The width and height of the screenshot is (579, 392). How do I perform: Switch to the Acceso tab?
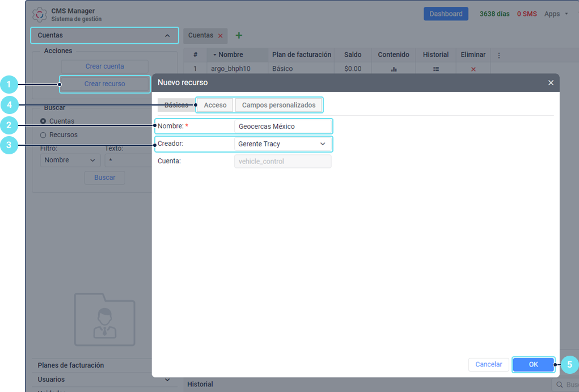[215, 105]
